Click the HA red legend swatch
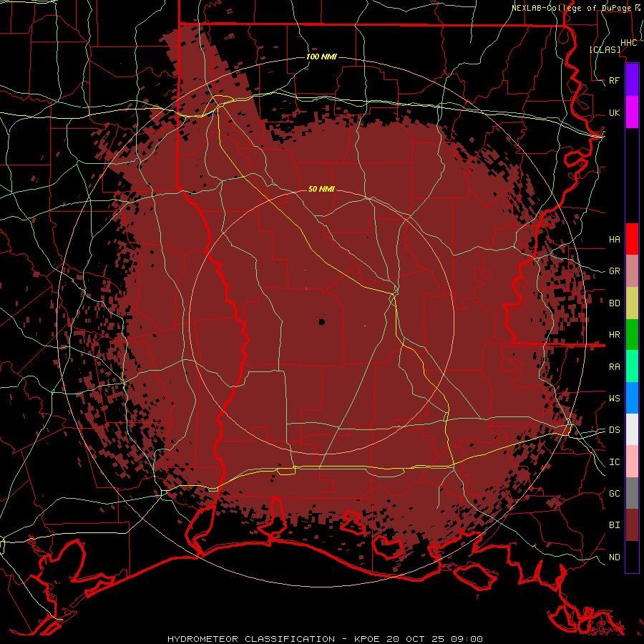644x644 pixels. 632,239
